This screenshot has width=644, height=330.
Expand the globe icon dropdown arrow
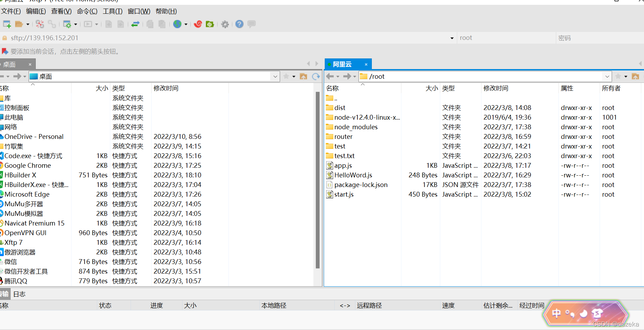pos(186,24)
